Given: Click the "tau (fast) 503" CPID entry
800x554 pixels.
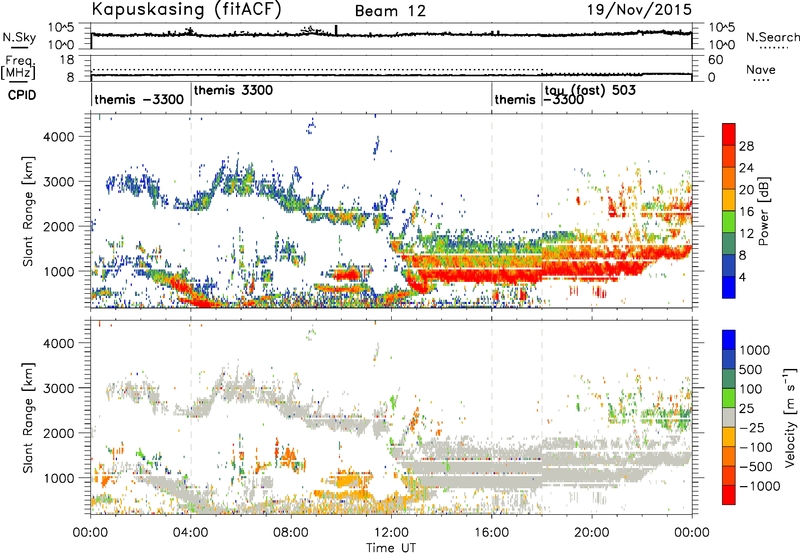Looking at the screenshot, I should (590, 90).
